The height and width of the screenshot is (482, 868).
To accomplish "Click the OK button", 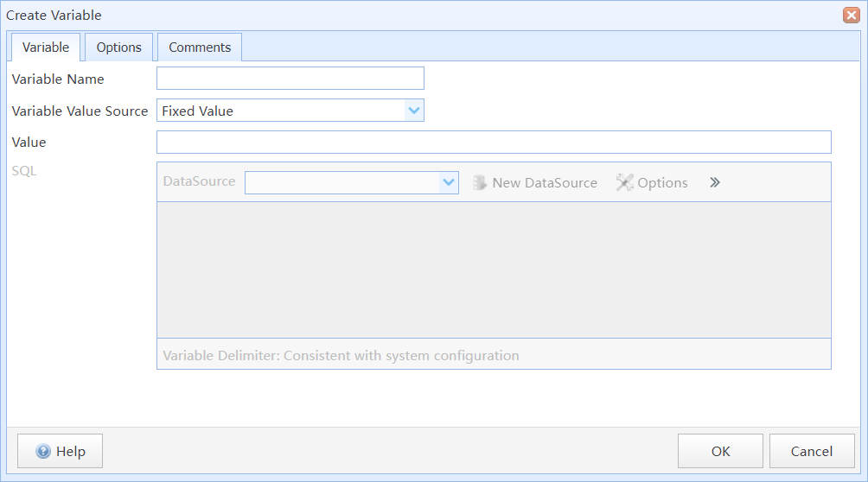I will click(720, 451).
